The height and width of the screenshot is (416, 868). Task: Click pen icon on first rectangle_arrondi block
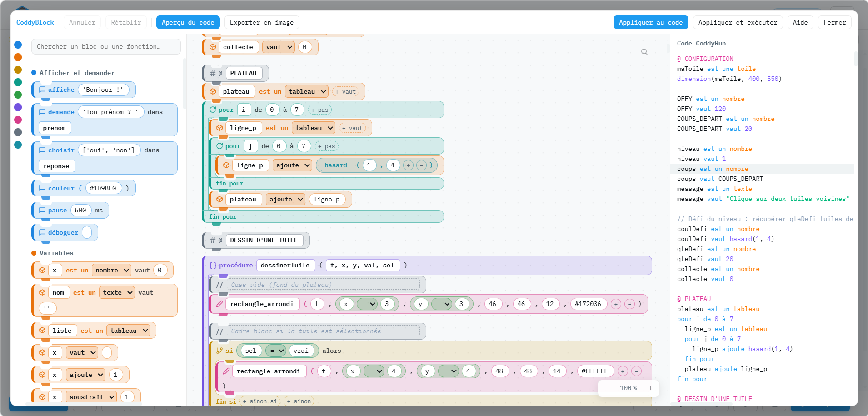point(219,304)
